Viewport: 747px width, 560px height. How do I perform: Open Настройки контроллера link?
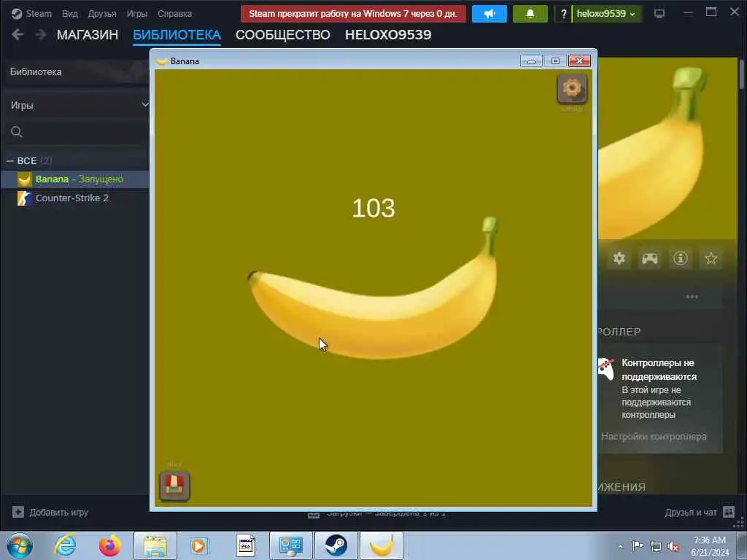[x=654, y=436]
